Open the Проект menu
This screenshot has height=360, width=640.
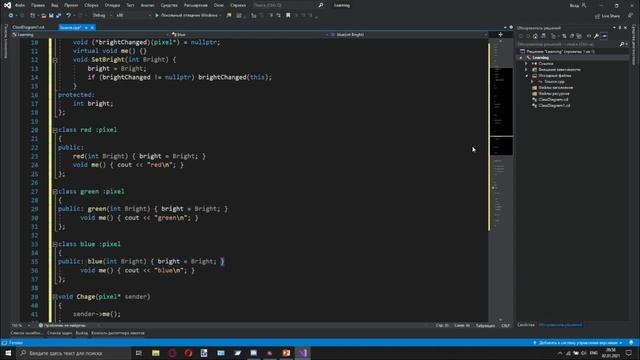(71, 5)
